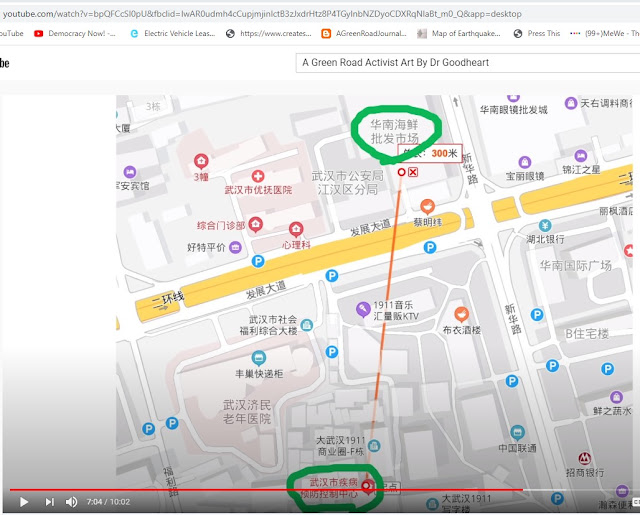Play the paused YouTube video
The image size is (640, 515).
[24, 502]
